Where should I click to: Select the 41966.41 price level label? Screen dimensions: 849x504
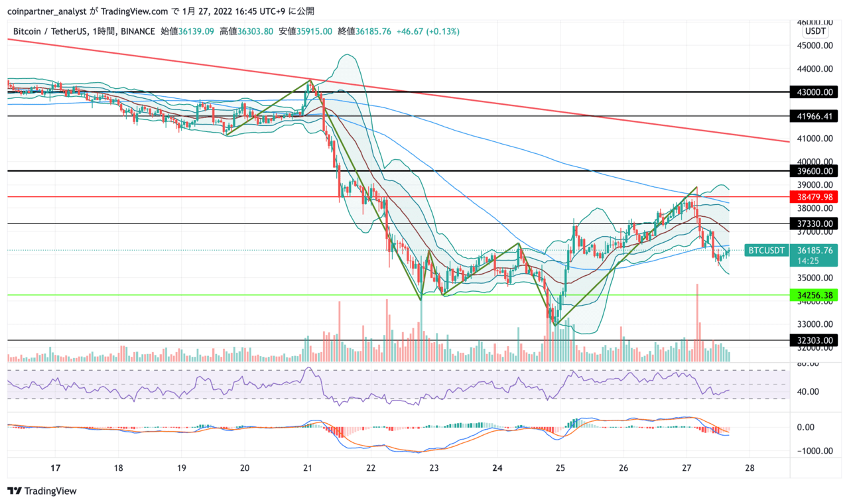click(x=814, y=116)
